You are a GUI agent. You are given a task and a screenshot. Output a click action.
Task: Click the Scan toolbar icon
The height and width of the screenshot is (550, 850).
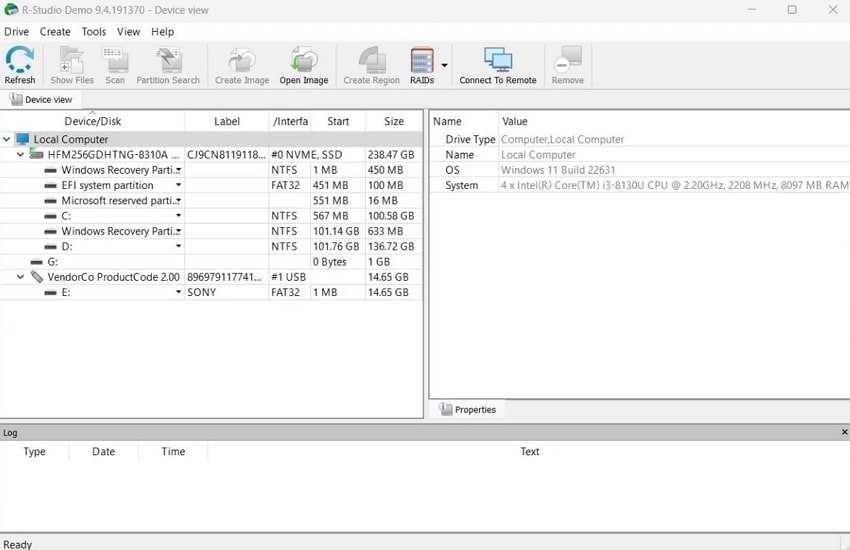pyautogui.click(x=115, y=60)
